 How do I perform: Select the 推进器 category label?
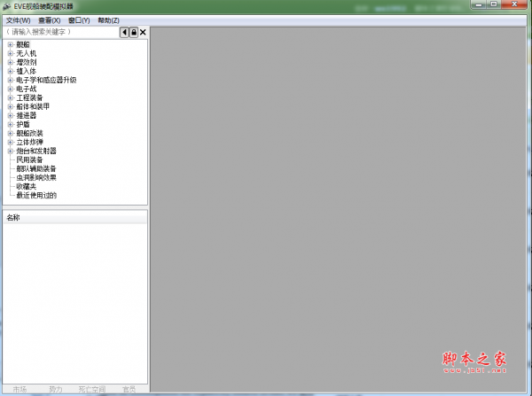pos(27,115)
